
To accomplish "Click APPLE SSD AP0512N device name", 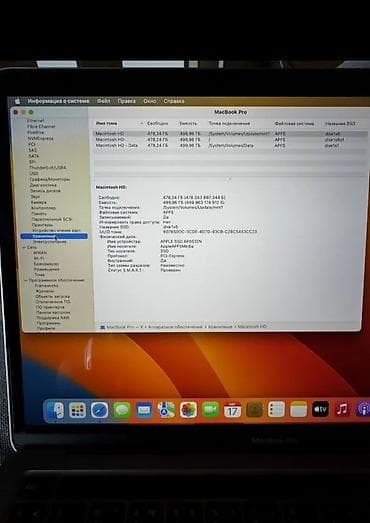I will (181, 241).
